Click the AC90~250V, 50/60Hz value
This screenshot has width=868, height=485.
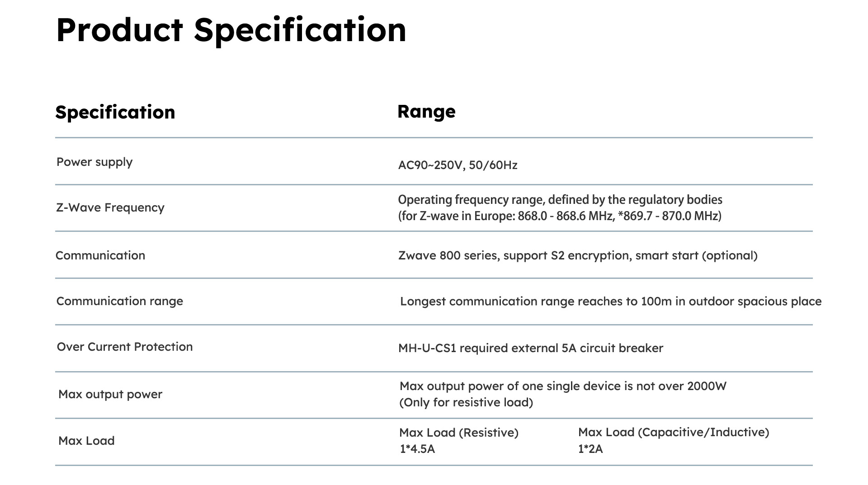tap(458, 165)
